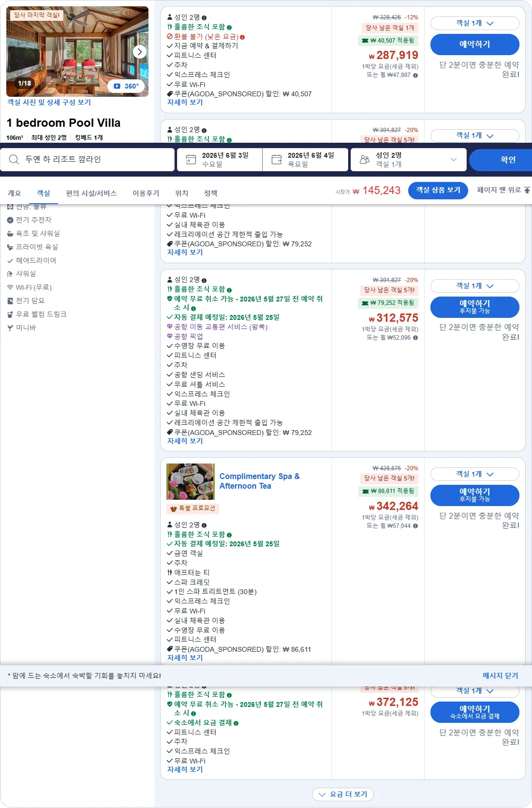The width and height of the screenshot is (532, 808).
Task: Open the 정책 tab
Action: pyautogui.click(x=211, y=193)
